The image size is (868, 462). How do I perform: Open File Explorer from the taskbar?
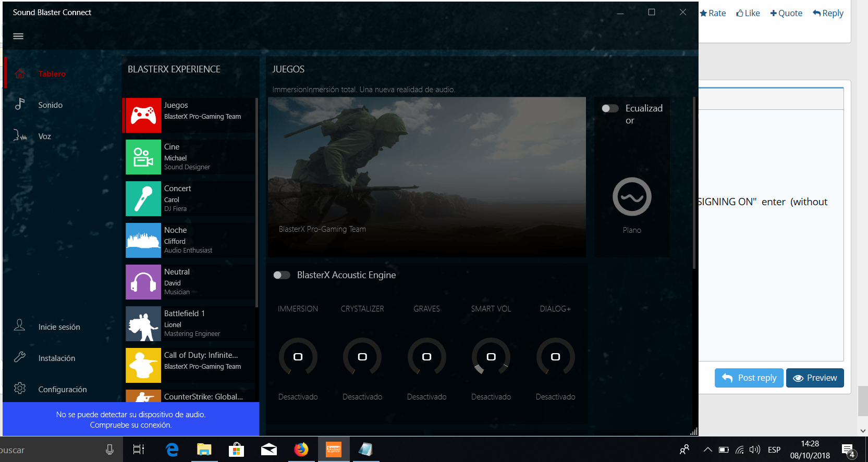pos(204,449)
